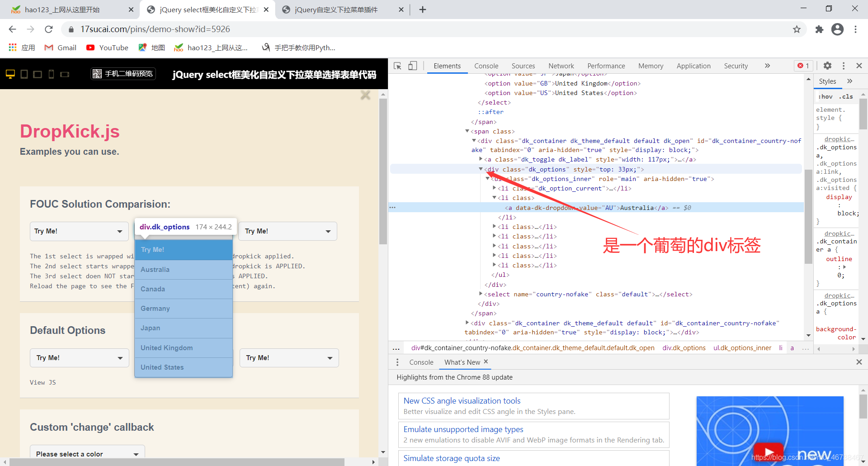Show more Styles pane tabs
This screenshot has width=868, height=466.
tap(850, 81)
